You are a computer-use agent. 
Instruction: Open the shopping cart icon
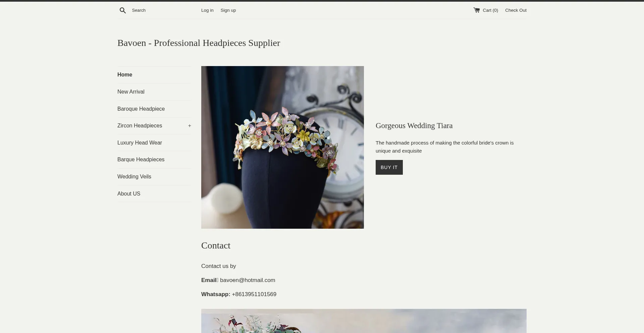477,10
